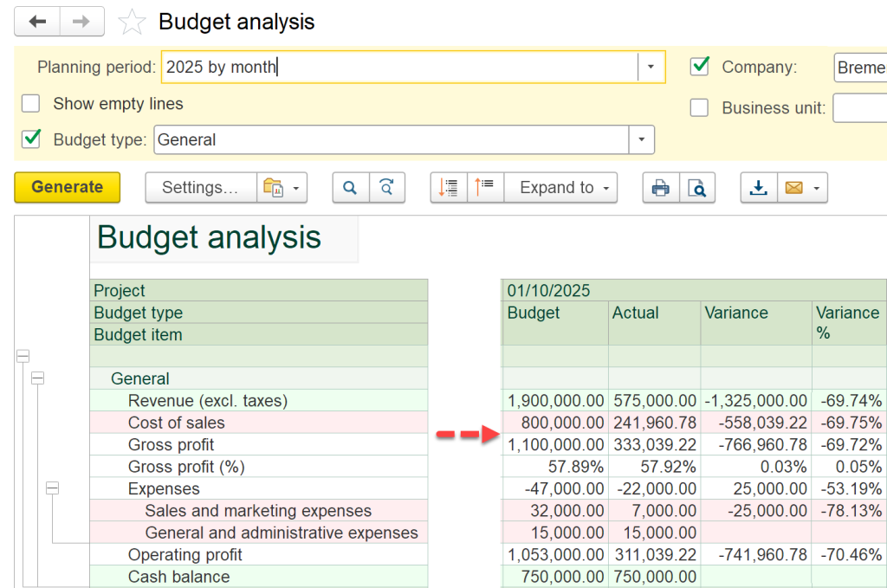Screen dimensions: 887x588
Task: Collapse the Expenses group in the tree
Action: click(53, 488)
